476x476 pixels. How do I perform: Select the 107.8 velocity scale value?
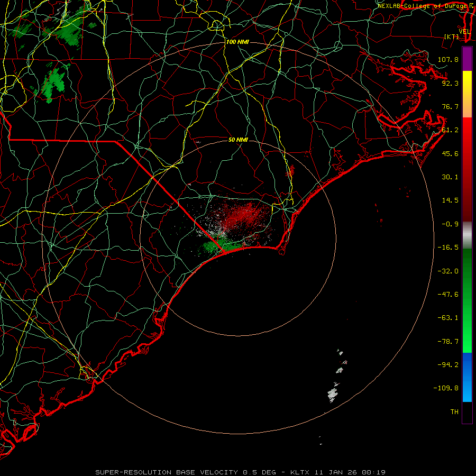(448, 59)
